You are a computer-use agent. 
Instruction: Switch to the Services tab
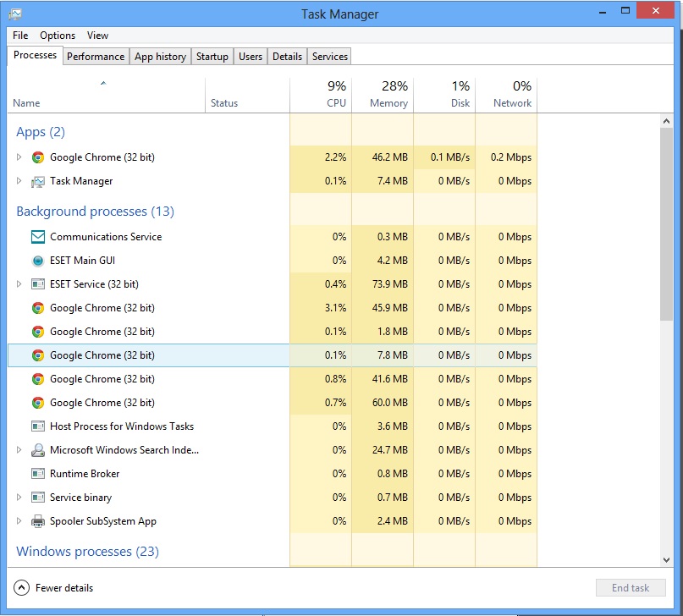tap(330, 57)
